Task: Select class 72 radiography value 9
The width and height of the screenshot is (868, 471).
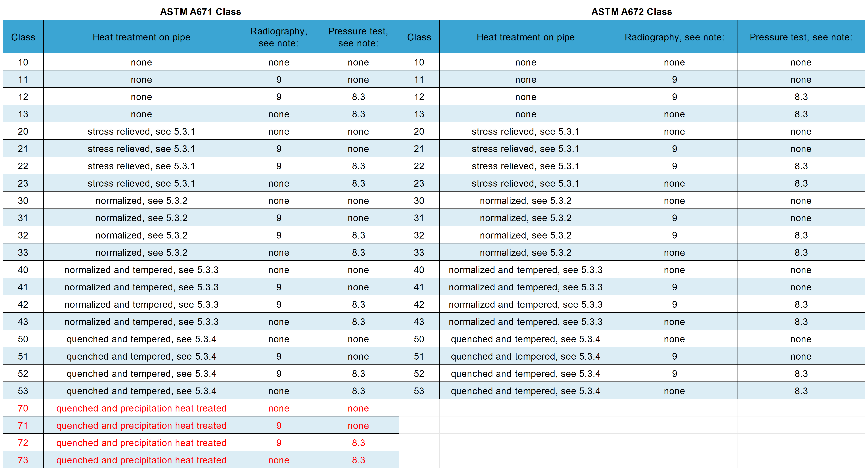Action: 279,443
